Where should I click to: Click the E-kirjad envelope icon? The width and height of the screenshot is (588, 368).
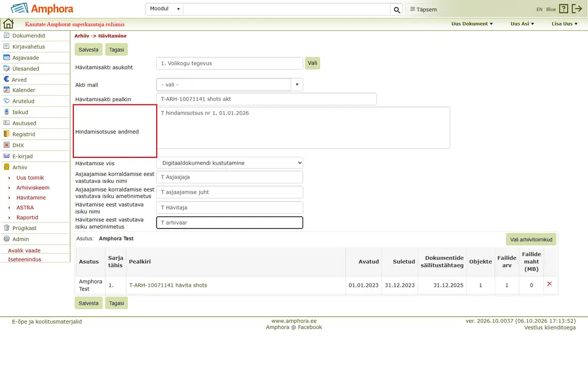6,156
